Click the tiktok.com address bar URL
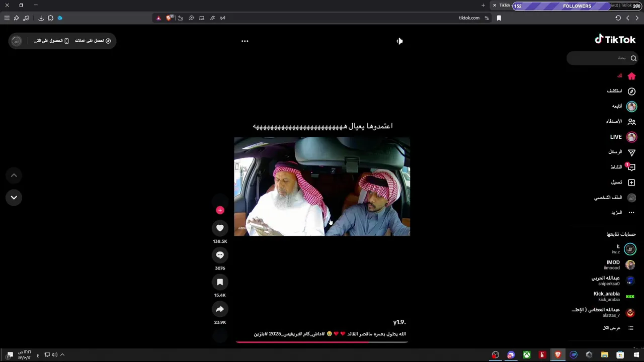Image resolution: width=644 pixels, height=362 pixels. click(x=469, y=18)
